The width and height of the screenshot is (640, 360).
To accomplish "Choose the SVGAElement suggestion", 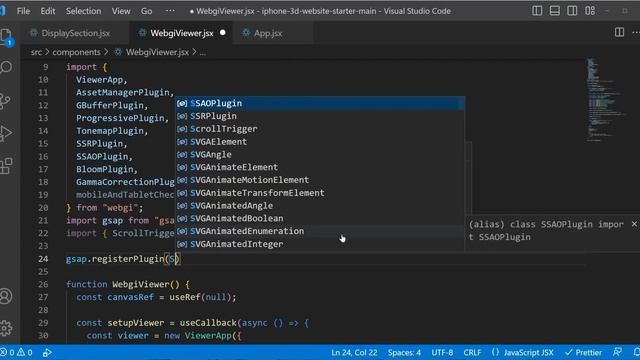I will 320,142.
